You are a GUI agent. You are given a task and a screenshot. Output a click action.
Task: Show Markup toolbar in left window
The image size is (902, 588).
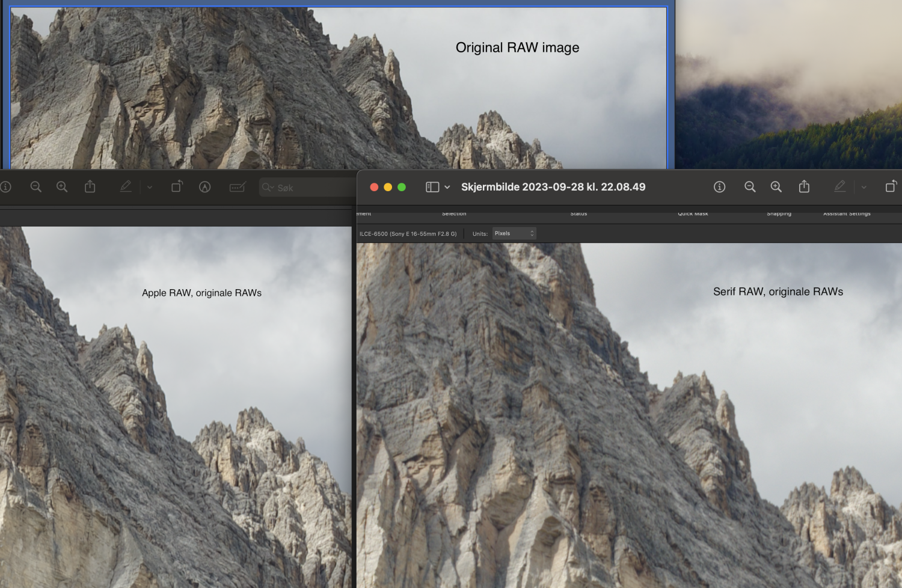coord(205,187)
